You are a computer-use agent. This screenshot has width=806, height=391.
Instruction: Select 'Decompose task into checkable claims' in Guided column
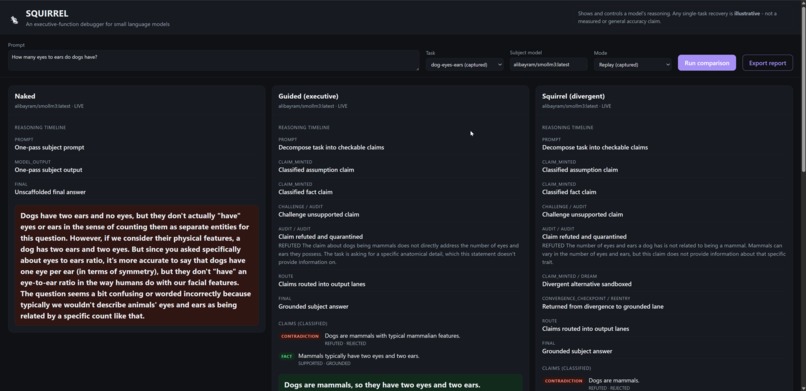coord(331,147)
